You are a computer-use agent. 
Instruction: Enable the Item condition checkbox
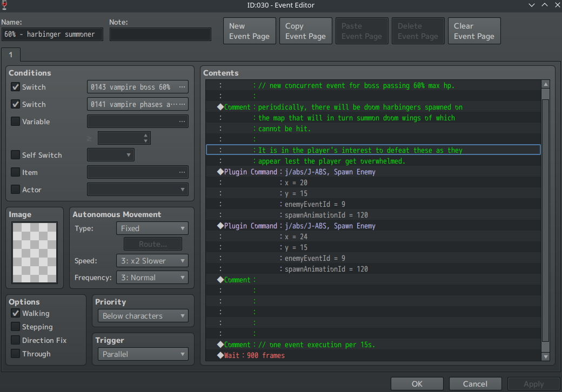16,173
